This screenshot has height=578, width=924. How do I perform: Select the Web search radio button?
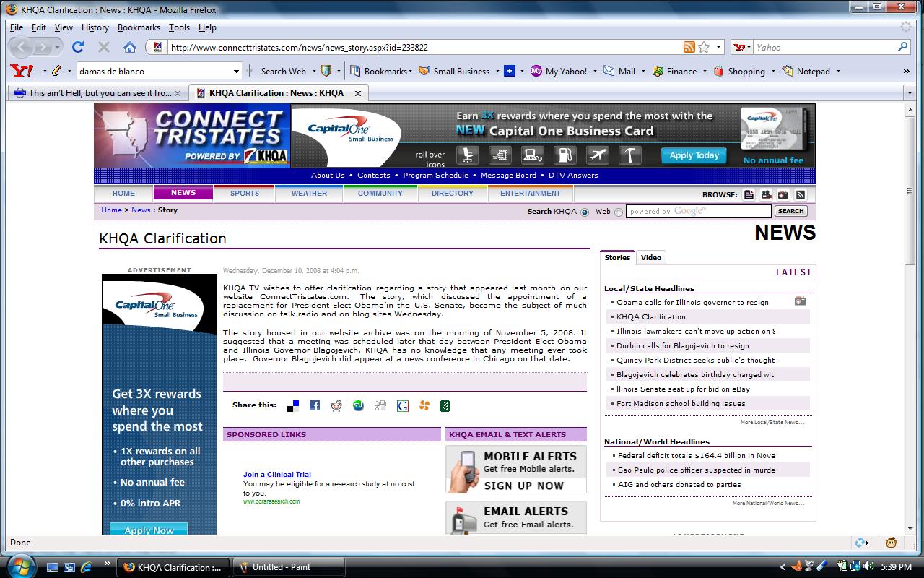618,212
